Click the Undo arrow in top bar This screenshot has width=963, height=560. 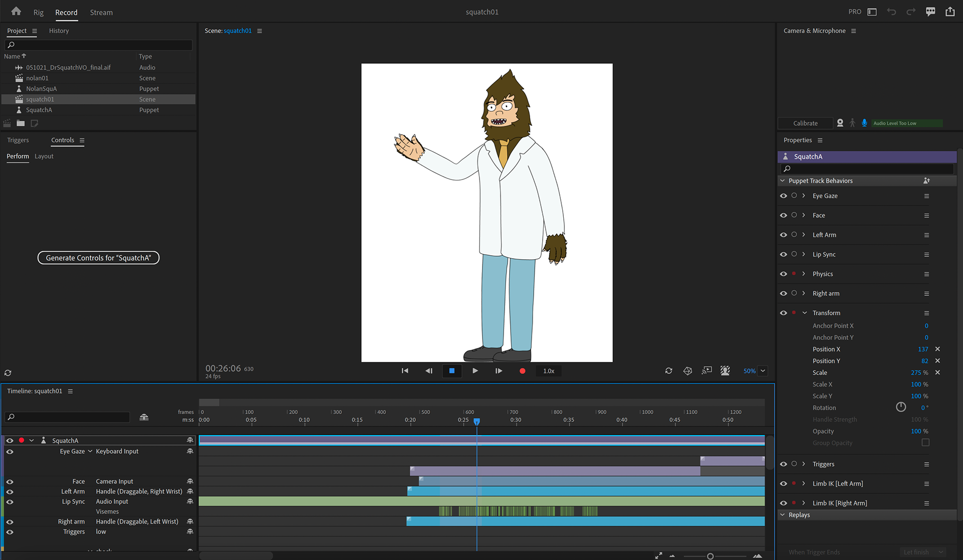click(x=891, y=12)
